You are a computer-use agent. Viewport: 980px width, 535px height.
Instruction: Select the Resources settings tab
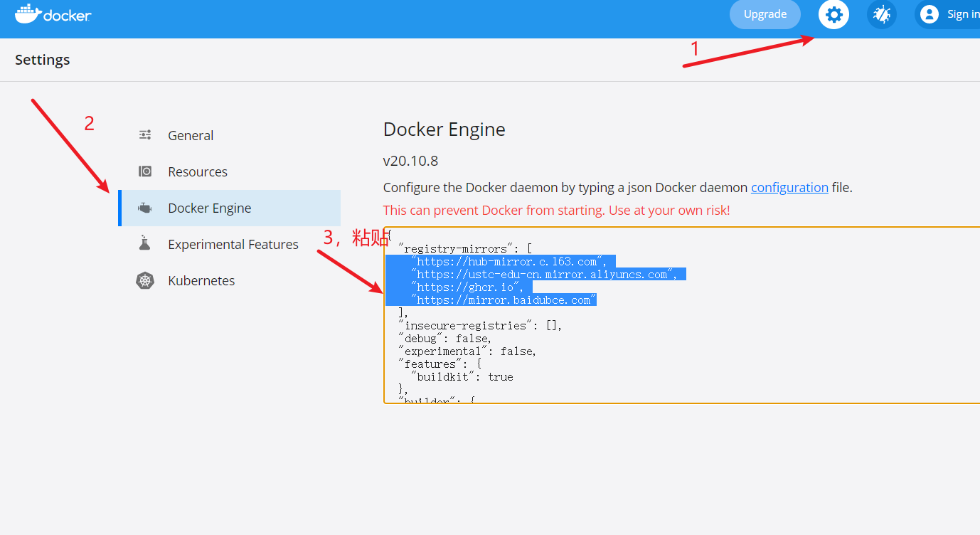point(229,171)
